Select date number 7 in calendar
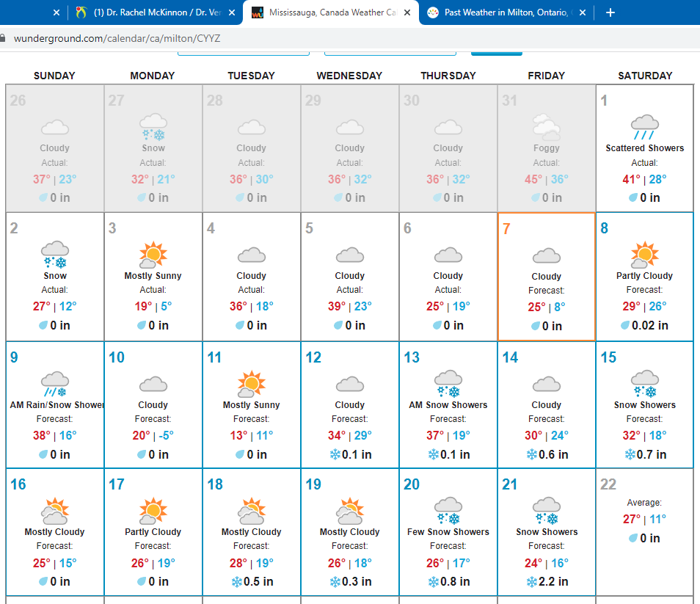The height and width of the screenshot is (604, 700). (x=506, y=228)
